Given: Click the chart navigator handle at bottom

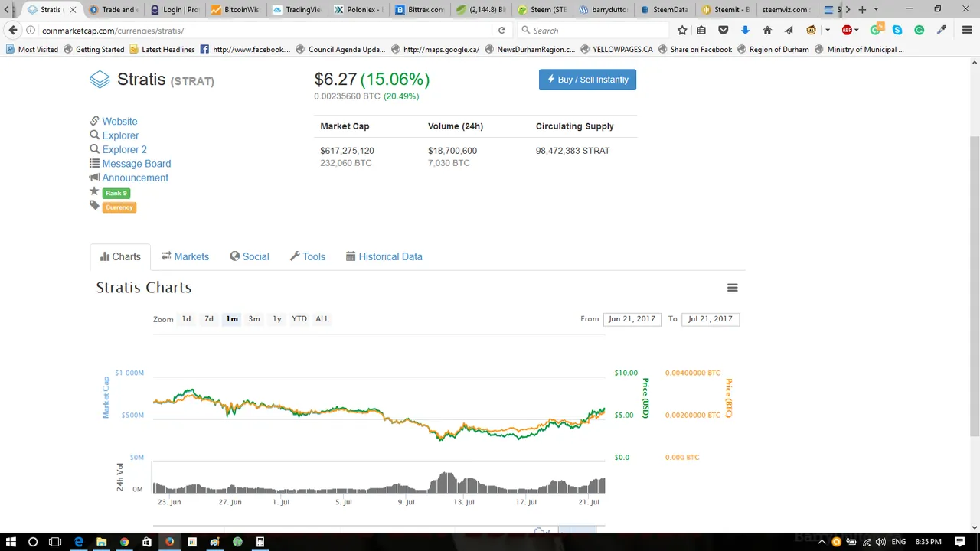Looking at the screenshot, I should 577,529.
